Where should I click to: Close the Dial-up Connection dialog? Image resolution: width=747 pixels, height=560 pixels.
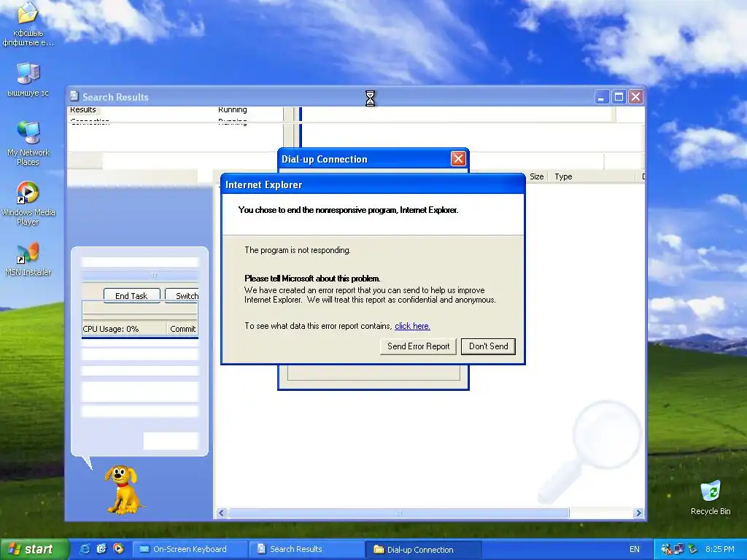(458, 158)
